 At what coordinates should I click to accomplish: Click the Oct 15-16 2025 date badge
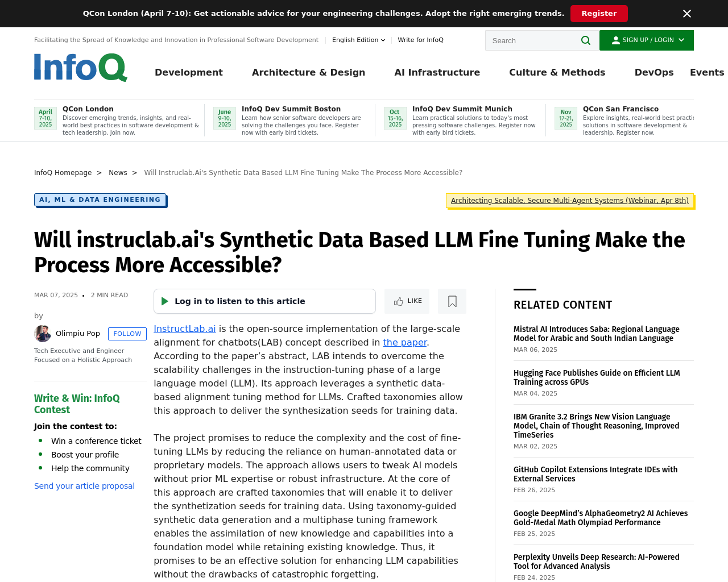395,118
